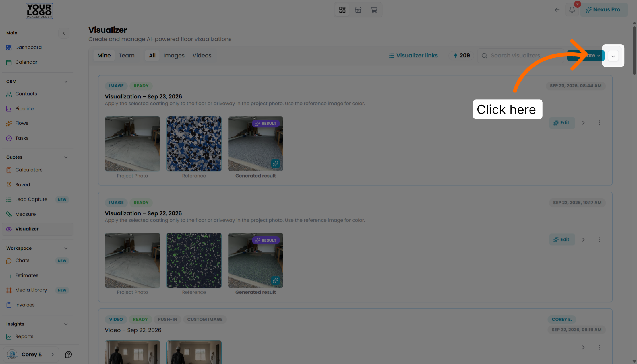
Task: Click the page vertical scrollbar
Action: 634,51
